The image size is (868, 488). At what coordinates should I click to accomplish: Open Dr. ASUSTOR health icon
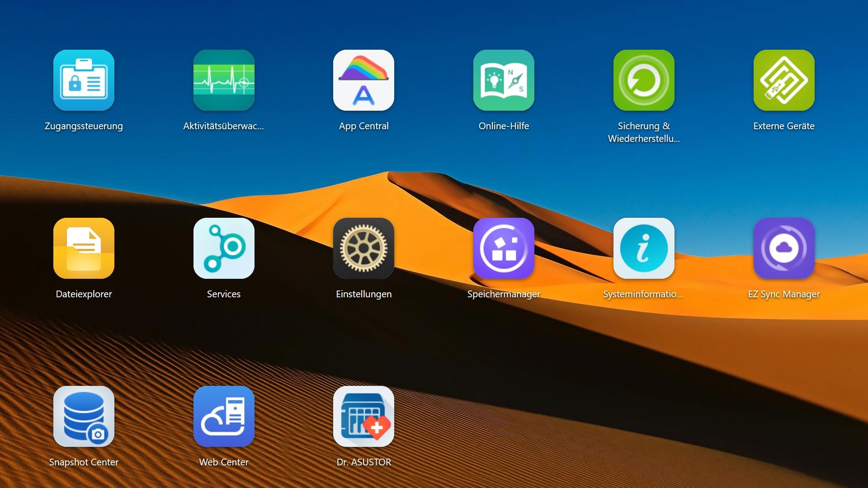tap(363, 417)
